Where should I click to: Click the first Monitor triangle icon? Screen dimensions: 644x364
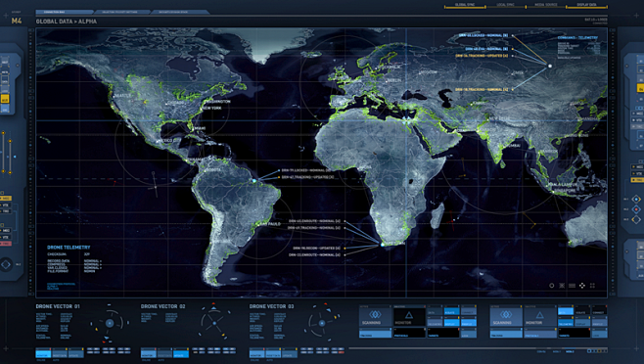pyautogui.click(x=409, y=316)
